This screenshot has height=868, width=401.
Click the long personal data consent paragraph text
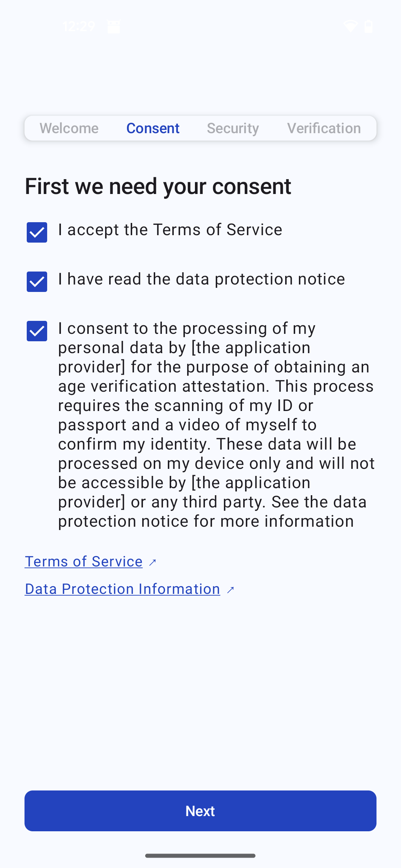[215, 425]
